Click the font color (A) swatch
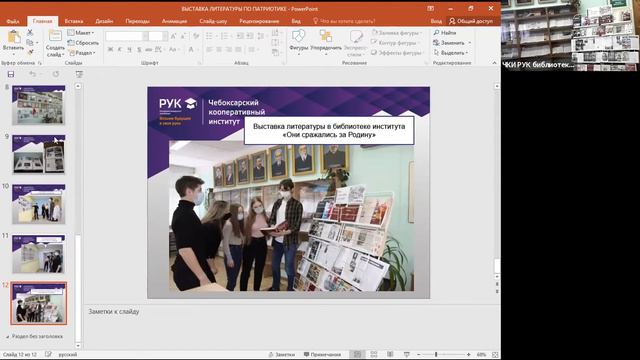 click(x=191, y=49)
